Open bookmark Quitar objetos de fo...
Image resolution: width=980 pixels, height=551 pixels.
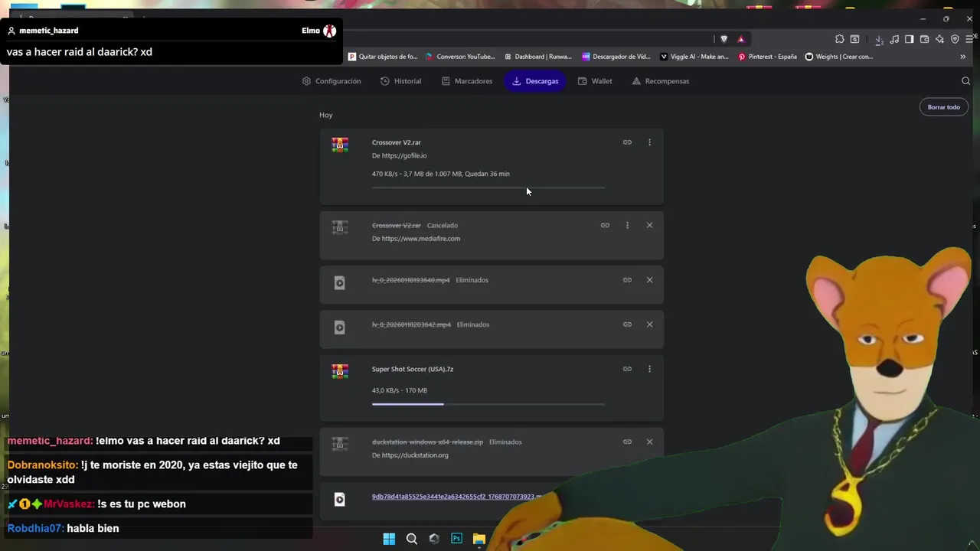[382, 57]
